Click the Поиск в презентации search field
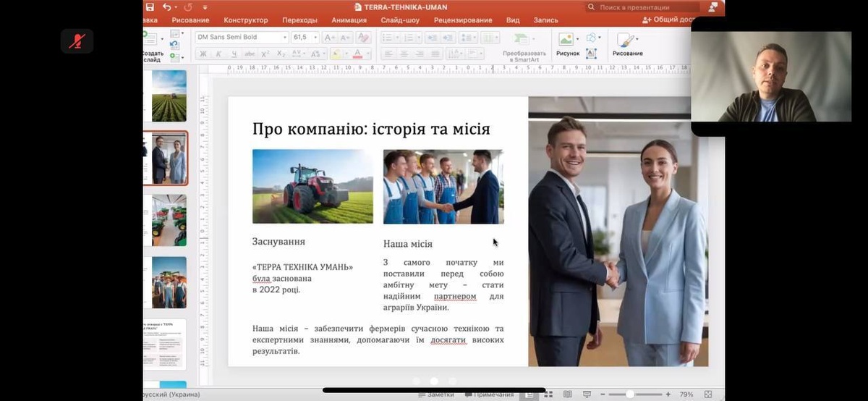Screen dimensions: 868x401 pyautogui.click(x=642, y=7)
